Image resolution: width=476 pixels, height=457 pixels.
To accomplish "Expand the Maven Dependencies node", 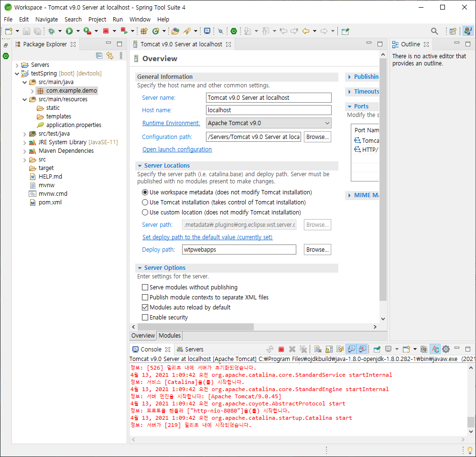I will [25, 151].
